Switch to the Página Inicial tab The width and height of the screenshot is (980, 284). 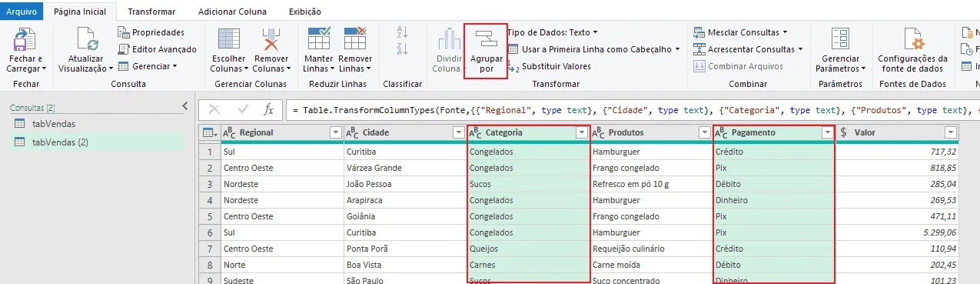coord(79,12)
